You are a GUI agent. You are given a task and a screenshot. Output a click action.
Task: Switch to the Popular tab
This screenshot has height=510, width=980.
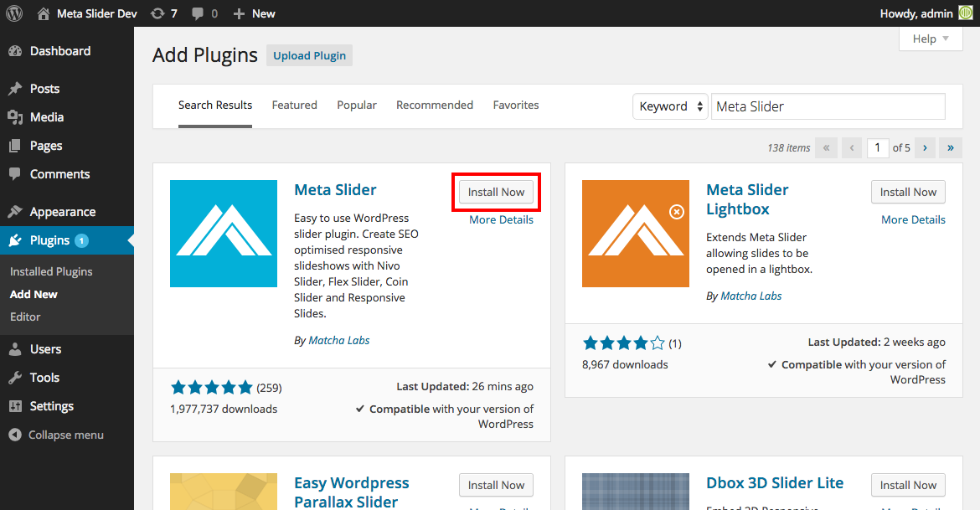point(356,105)
